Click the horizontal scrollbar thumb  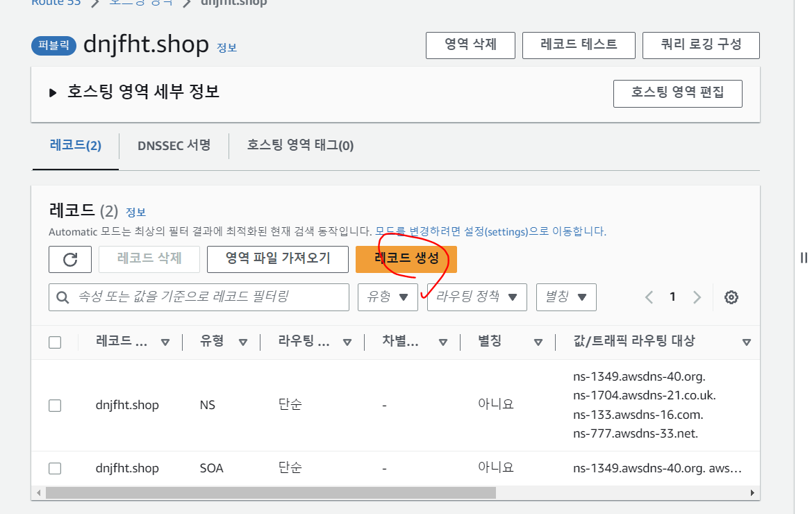(x=271, y=492)
